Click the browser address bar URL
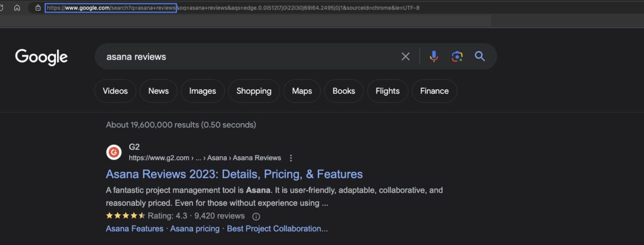Image resolution: width=644 pixels, height=245 pixels. pos(233,8)
